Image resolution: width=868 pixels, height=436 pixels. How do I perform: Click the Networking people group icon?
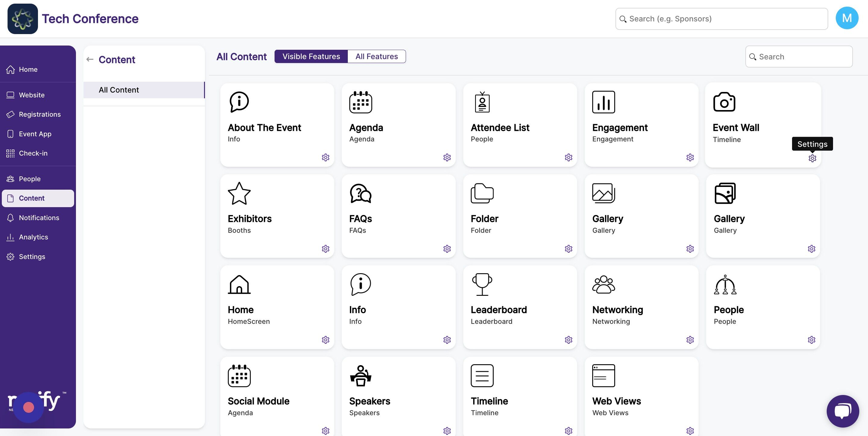(x=603, y=284)
